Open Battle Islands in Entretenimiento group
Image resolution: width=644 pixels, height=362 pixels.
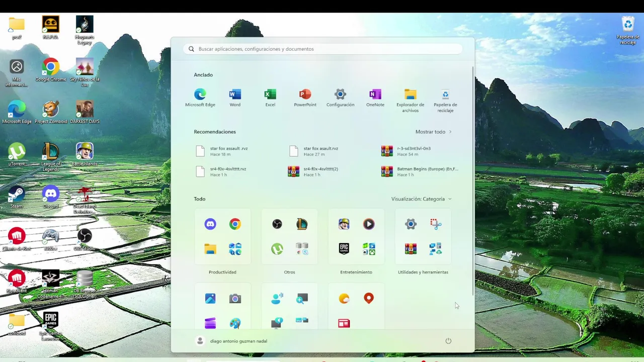[x=344, y=224]
